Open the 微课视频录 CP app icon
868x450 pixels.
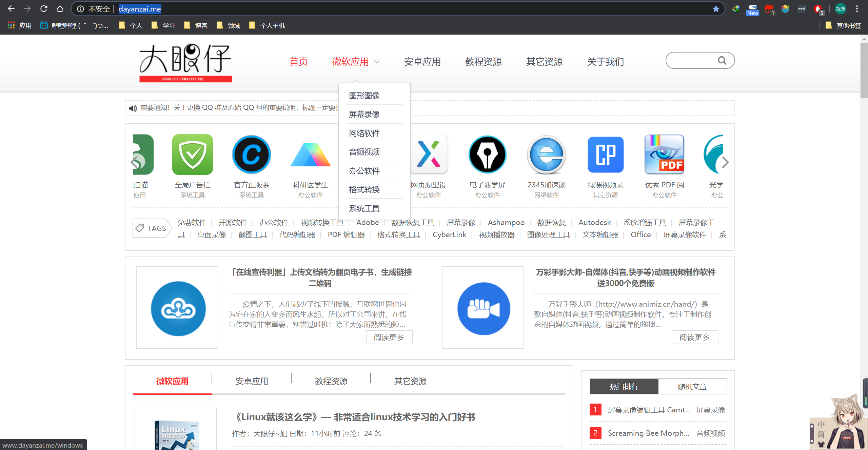tap(606, 155)
